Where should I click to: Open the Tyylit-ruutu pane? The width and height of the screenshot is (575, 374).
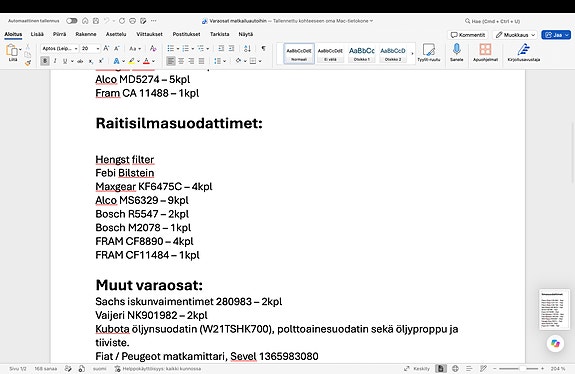pyautogui.click(x=428, y=53)
